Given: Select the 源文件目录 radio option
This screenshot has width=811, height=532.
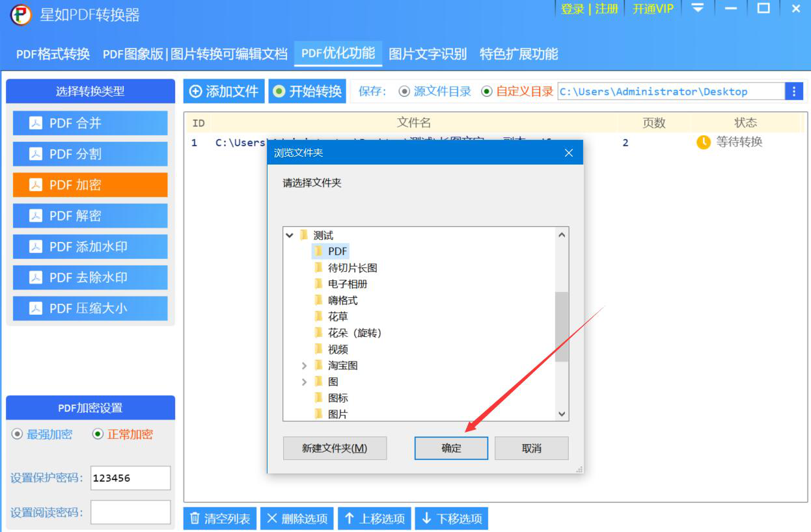Looking at the screenshot, I should click(x=404, y=92).
